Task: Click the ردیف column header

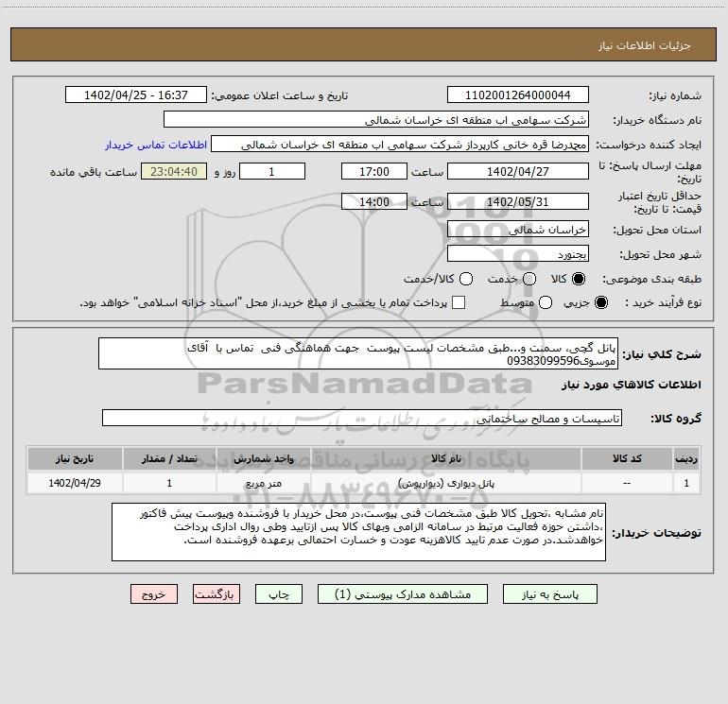Action: [x=686, y=459]
